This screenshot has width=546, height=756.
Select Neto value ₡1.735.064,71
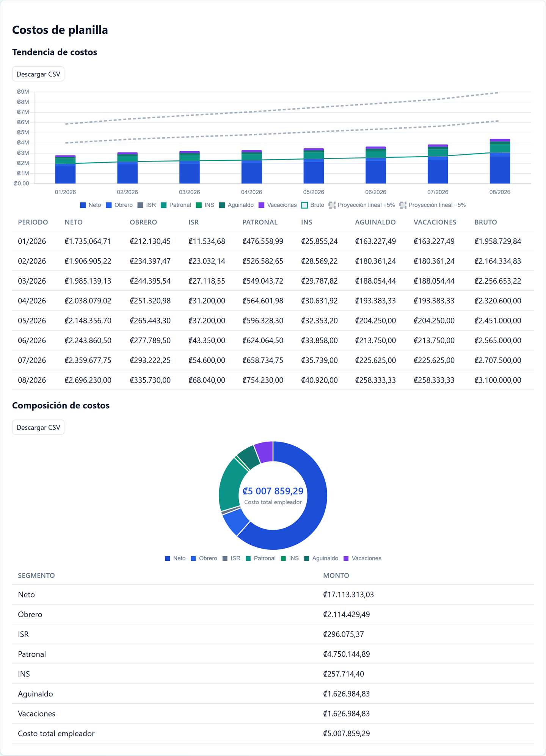[x=88, y=241]
